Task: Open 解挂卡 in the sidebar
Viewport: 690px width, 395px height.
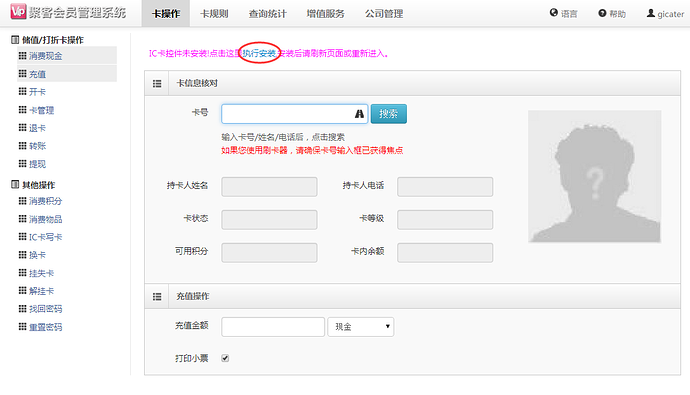Action: [x=41, y=291]
